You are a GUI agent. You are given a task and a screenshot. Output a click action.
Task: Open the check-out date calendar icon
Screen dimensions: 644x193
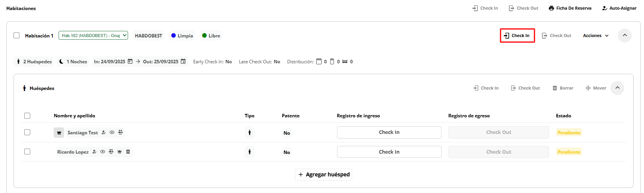tap(183, 61)
